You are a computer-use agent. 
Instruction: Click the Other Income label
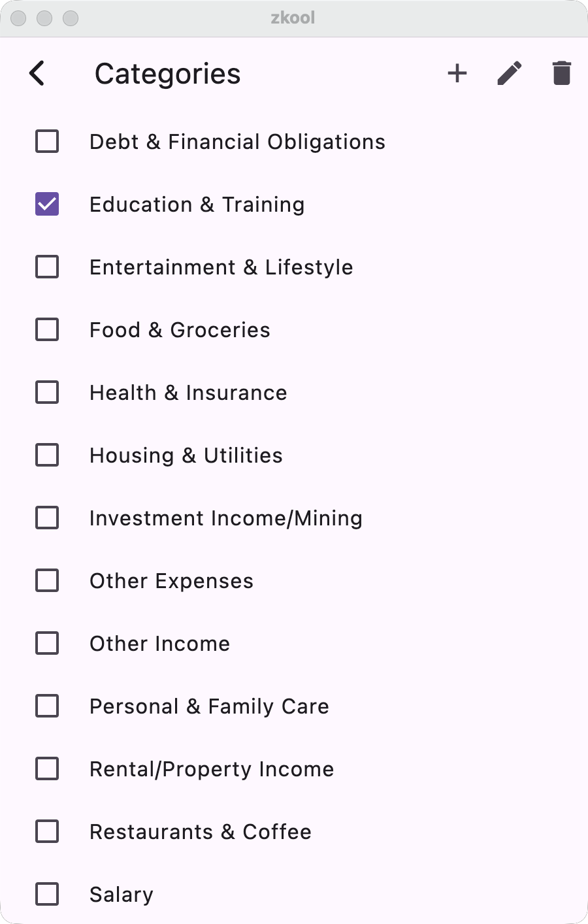coord(159,644)
